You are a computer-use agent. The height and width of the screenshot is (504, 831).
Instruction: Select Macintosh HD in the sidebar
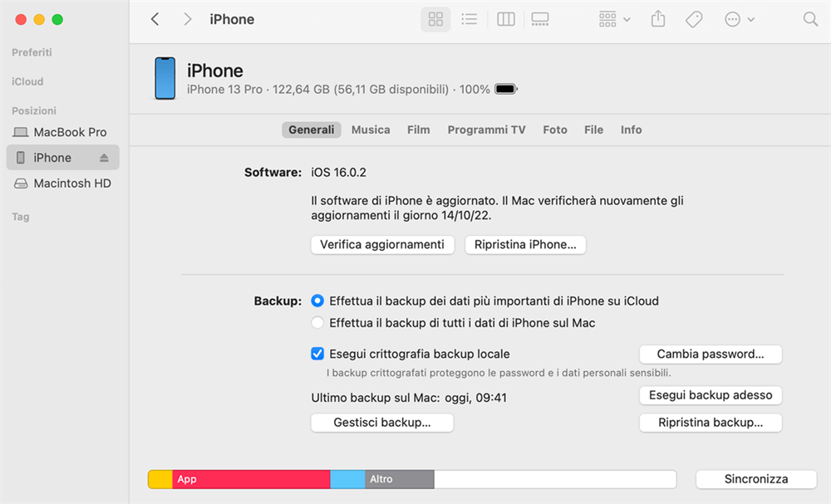71,183
